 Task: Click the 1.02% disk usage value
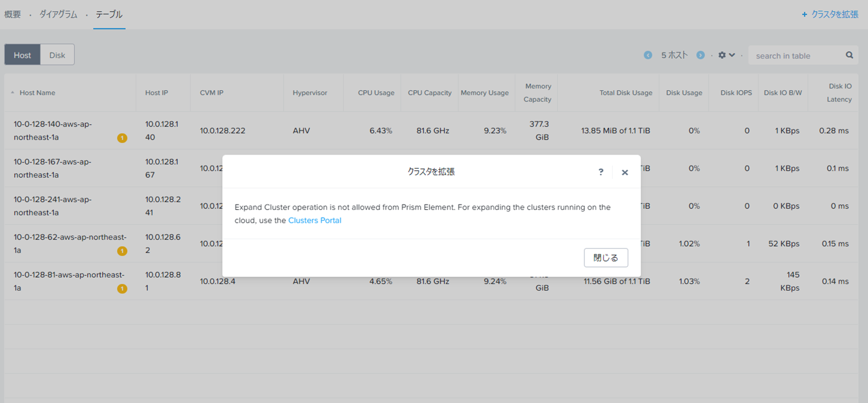[689, 244]
